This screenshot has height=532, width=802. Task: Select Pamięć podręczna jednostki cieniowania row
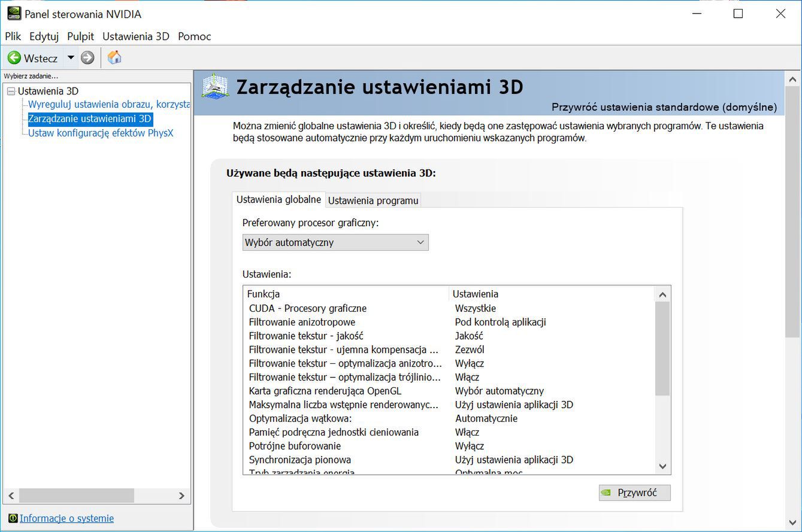pyautogui.click(x=449, y=432)
